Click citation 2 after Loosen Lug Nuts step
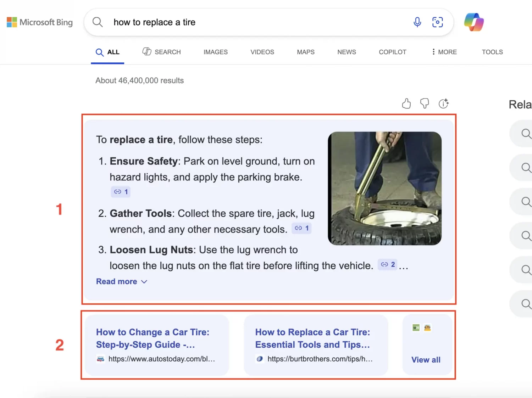The width and height of the screenshot is (532, 398). 387,264
